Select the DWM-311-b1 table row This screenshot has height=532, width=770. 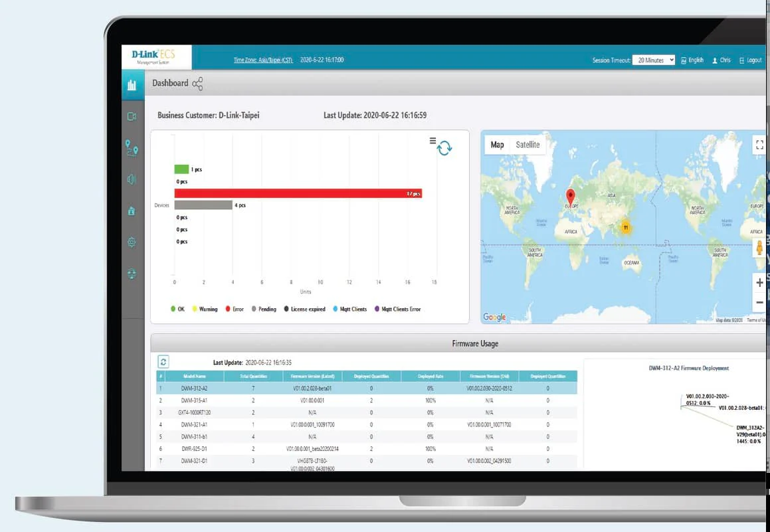(367, 436)
